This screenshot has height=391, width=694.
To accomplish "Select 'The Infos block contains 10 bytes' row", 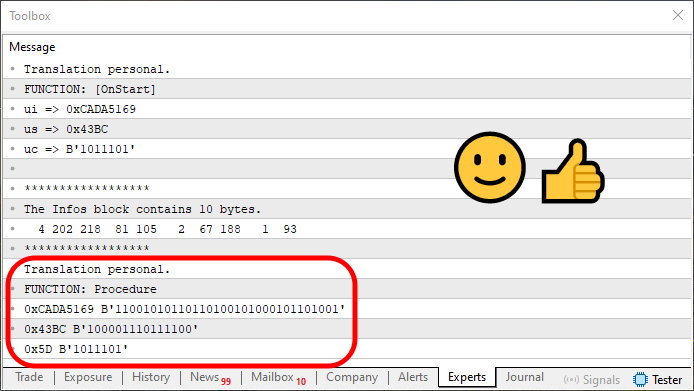I will [x=347, y=209].
